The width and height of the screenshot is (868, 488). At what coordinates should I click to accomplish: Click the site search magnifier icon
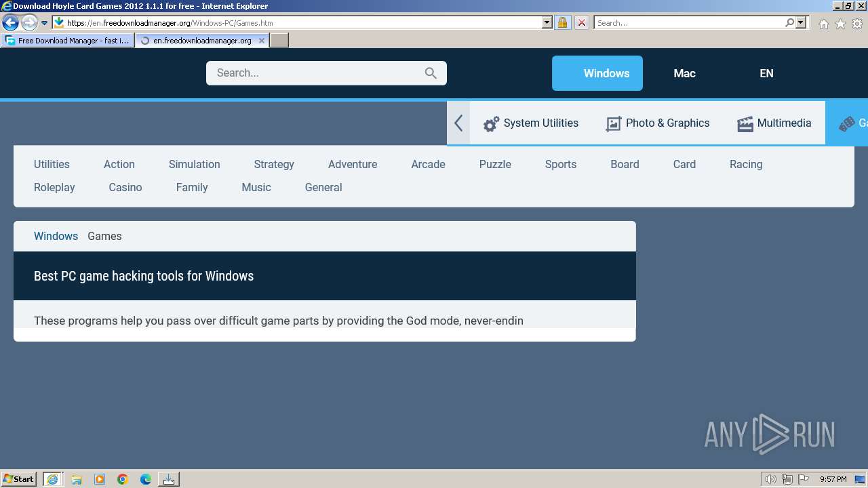(x=431, y=73)
